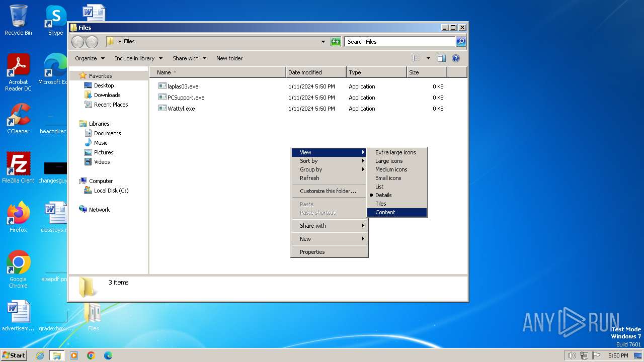Image resolution: width=644 pixels, height=362 pixels.
Task: Select laplas03.exe file icon
Action: (162, 86)
